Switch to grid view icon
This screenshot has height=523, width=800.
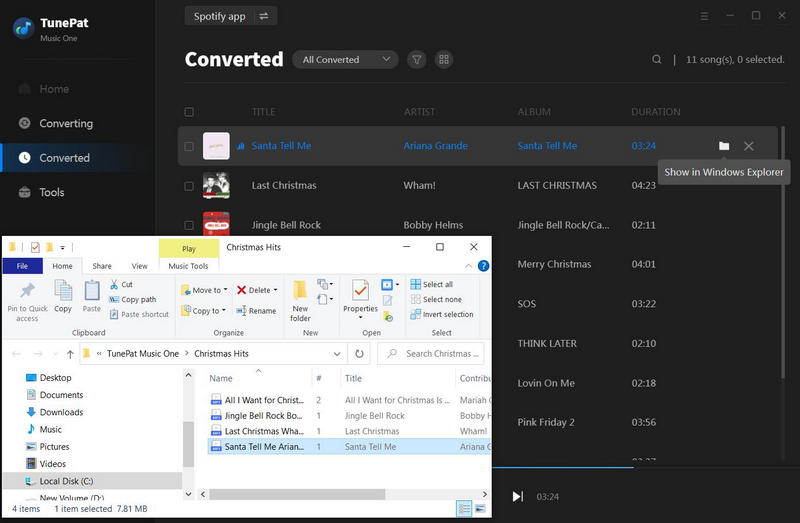pos(444,60)
